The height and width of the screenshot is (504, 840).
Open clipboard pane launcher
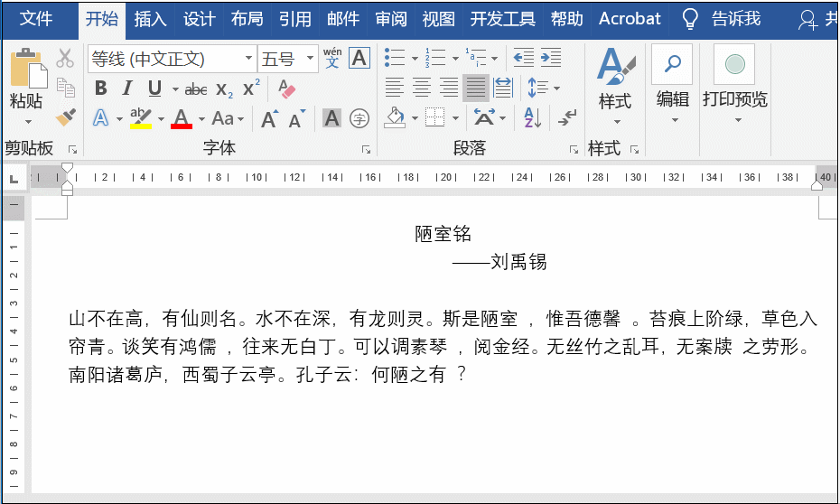pyautogui.click(x=72, y=149)
